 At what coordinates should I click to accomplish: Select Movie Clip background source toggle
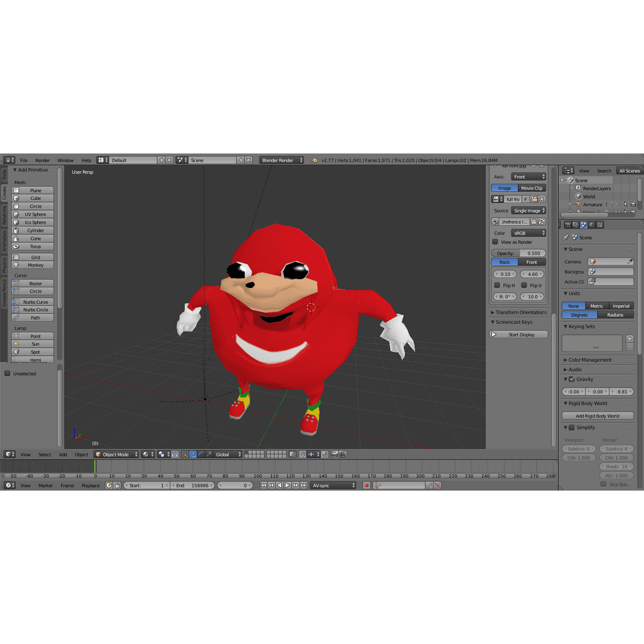pos(532,187)
